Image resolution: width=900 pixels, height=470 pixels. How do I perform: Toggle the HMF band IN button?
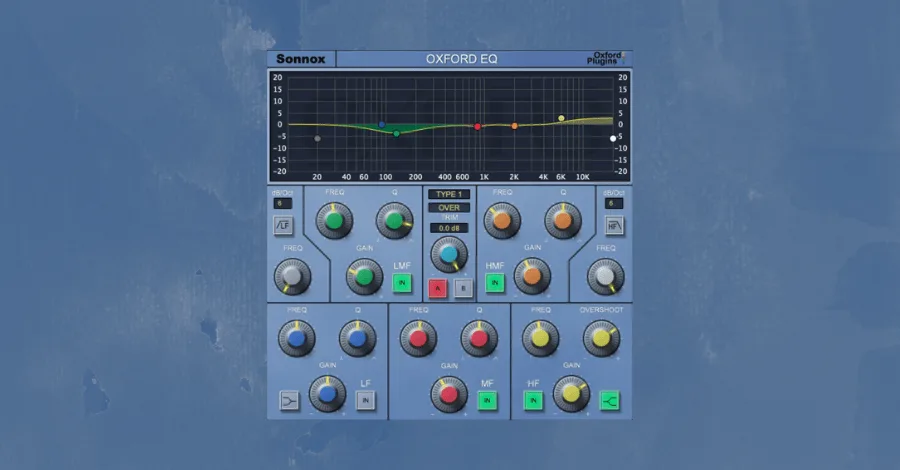click(495, 282)
